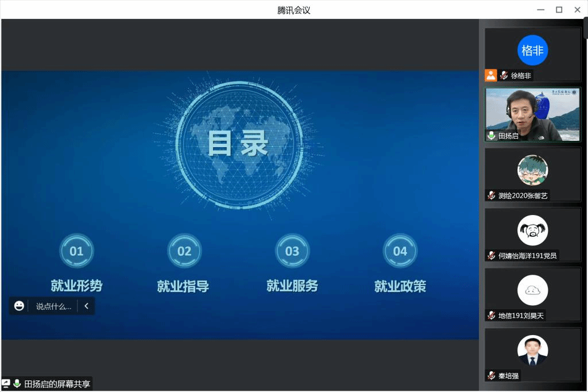The height and width of the screenshot is (392, 588).
Task: Click the 田扬启的屏幕共享 label
Action: [57, 384]
